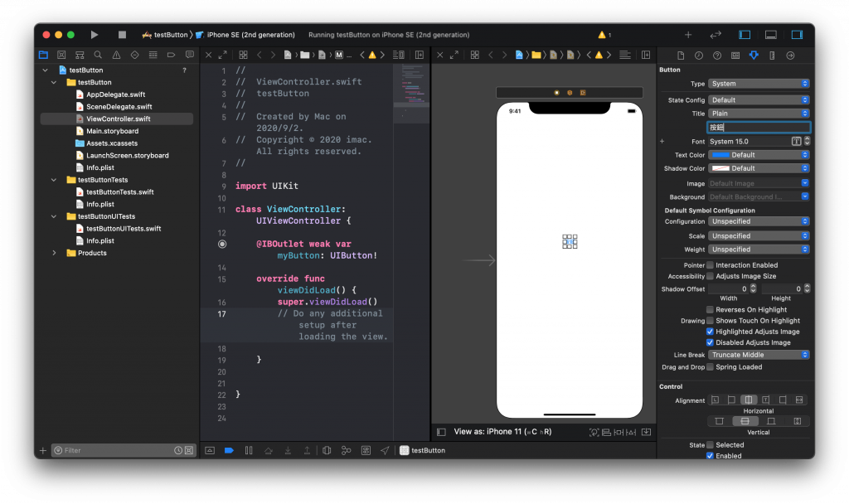This screenshot has height=504, width=849.
Task: Open the Configuration Unspecified dropdown
Action: click(759, 221)
